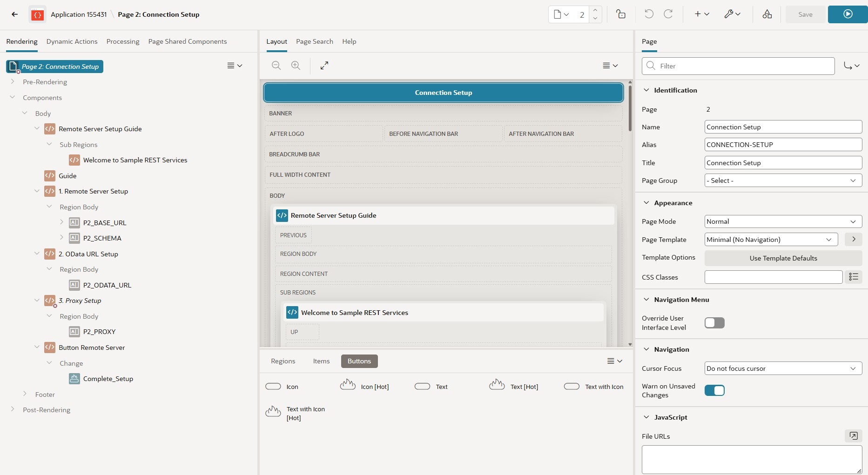Select 3. Proxy Setup region icon

coord(50,301)
